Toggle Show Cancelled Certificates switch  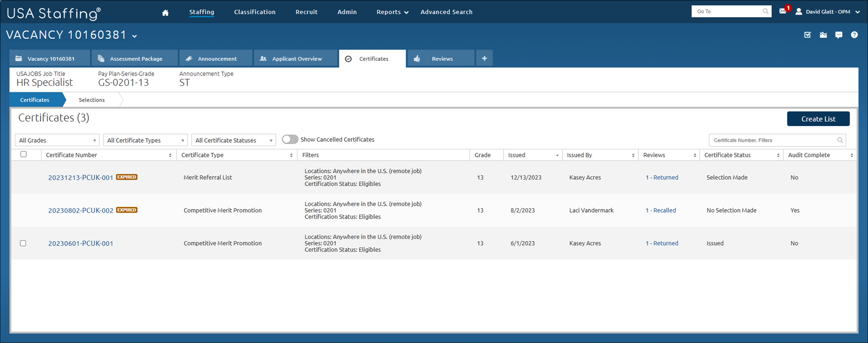point(290,139)
